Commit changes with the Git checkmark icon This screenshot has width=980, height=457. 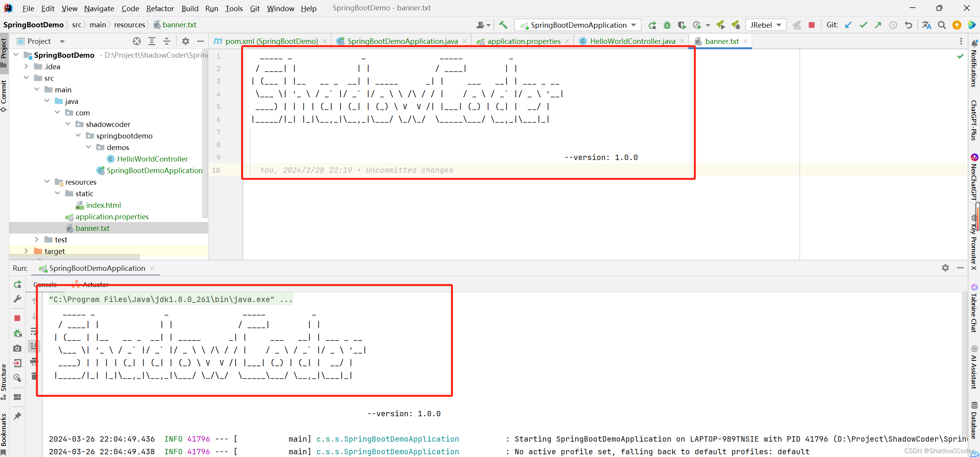864,25
